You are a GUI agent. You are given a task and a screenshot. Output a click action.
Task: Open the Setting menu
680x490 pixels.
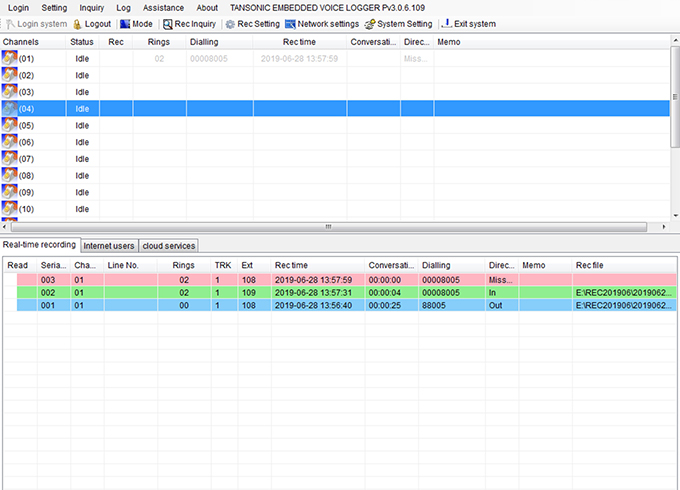tap(54, 7)
